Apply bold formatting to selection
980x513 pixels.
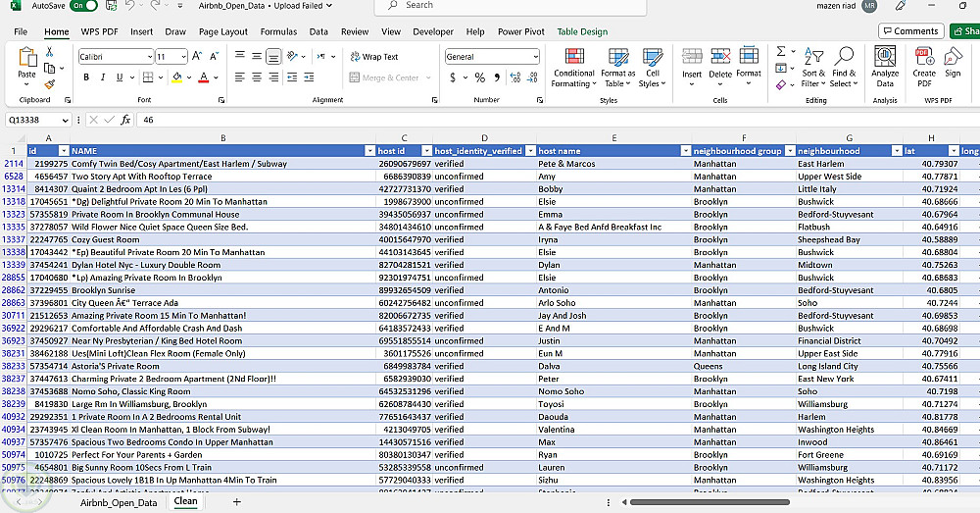[x=85, y=77]
